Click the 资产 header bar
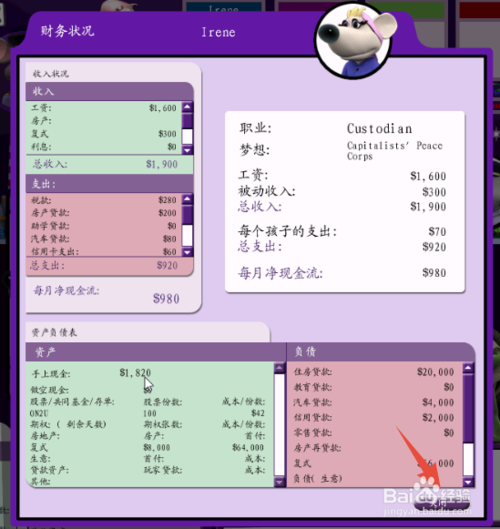 pos(156,352)
